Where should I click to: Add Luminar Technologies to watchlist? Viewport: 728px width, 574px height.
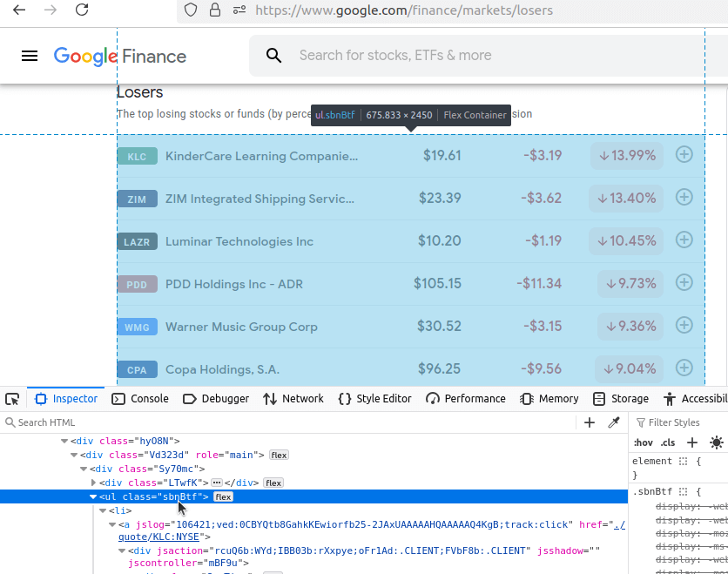(684, 240)
